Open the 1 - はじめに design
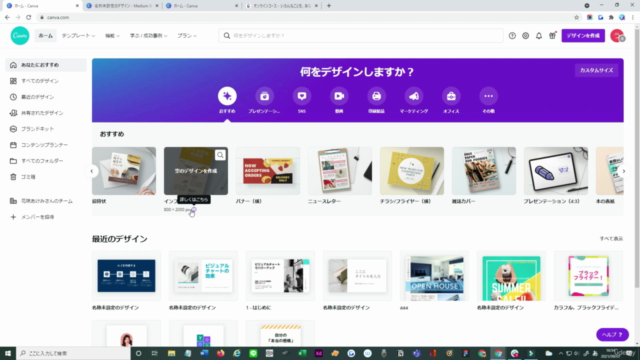The width and height of the screenshot is (640, 360). tap(280, 276)
